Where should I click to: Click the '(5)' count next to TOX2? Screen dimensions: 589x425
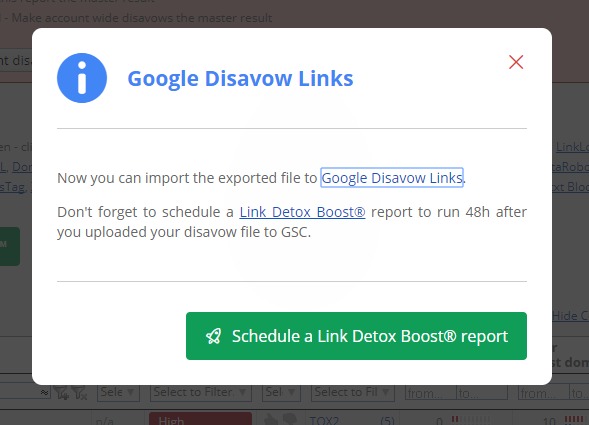pos(387,420)
